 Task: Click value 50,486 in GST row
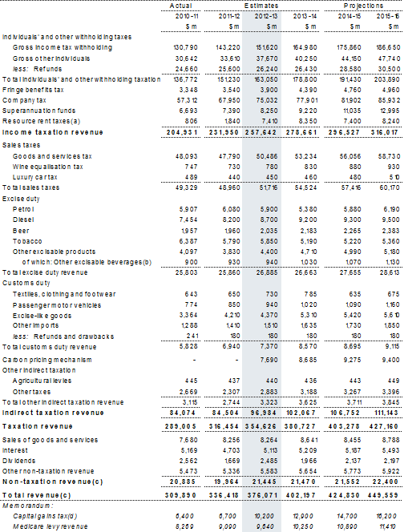(x=267, y=156)
